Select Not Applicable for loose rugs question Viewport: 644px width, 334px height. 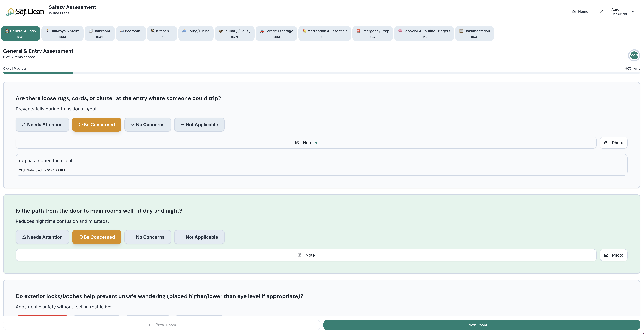click(x=199, y=125)
